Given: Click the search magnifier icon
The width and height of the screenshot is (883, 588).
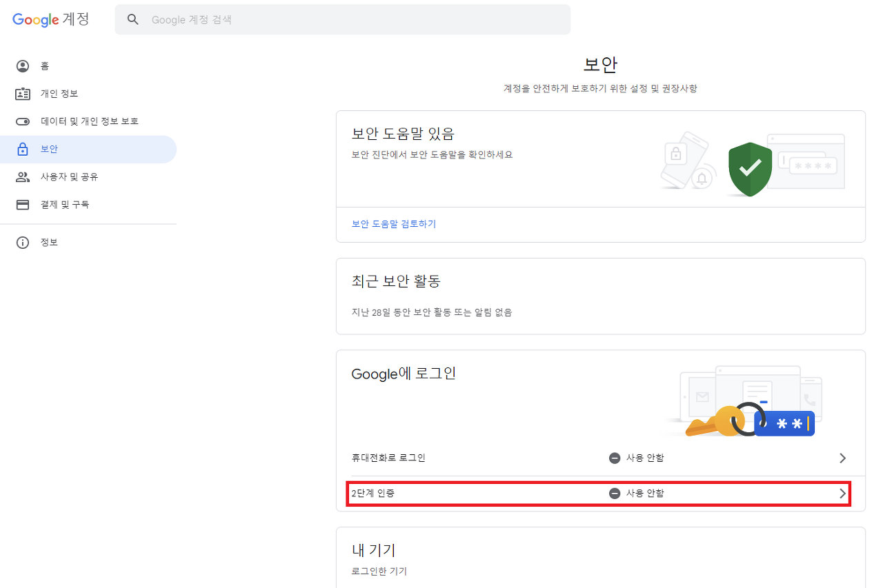Looking at the screenshot, I should click(x=133, y=19).
